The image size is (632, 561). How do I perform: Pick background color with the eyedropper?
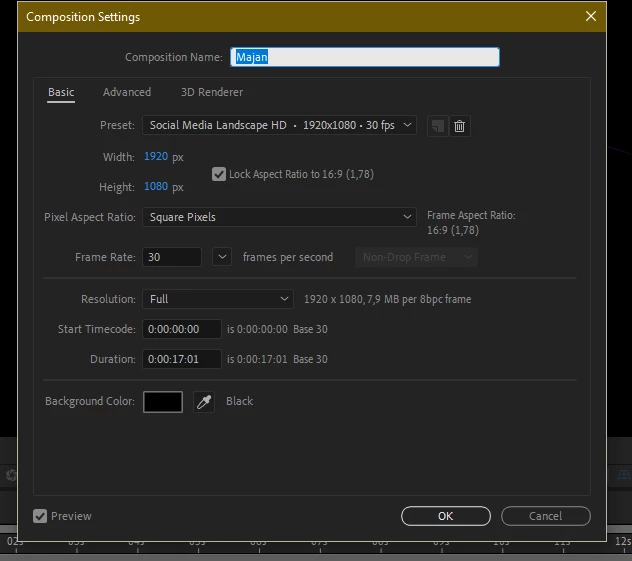pos(204,401)
